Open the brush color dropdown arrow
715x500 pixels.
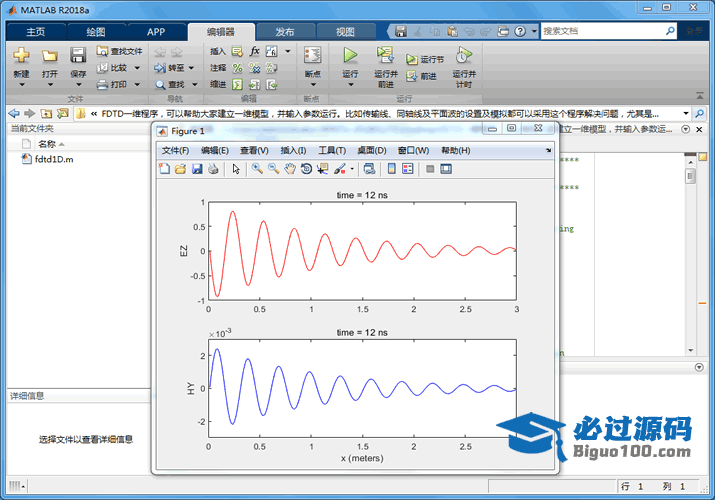pos(352,169)
